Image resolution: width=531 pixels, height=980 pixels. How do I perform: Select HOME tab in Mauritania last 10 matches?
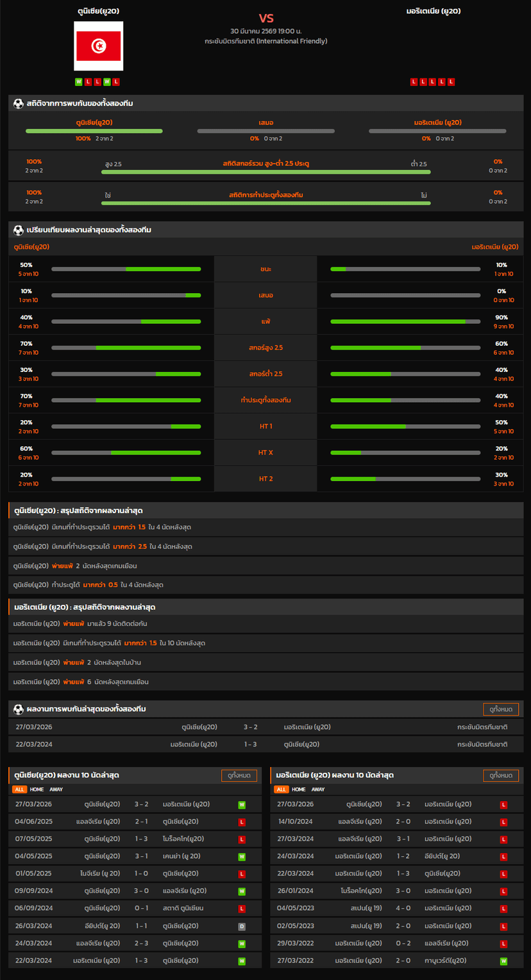(x=299, y=790)
